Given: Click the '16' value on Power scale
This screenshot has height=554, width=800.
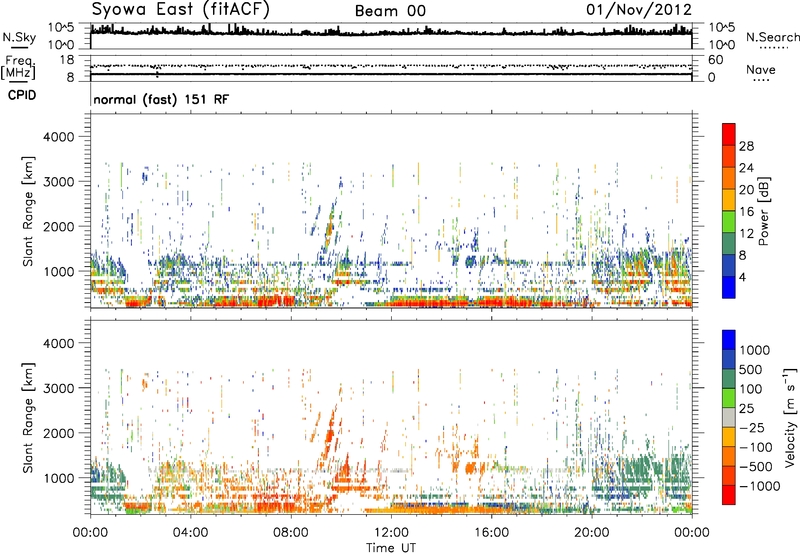Looking at the screenshot, I should 746,212.
